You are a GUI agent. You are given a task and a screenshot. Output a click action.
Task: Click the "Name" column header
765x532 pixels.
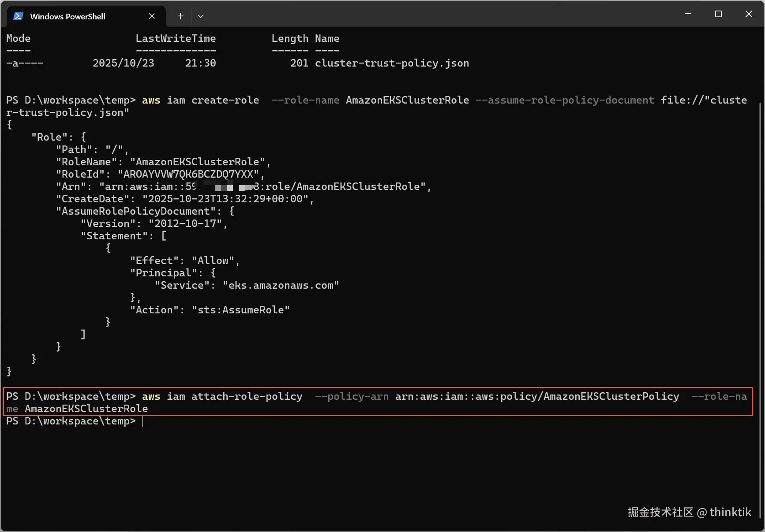[327, 38]
